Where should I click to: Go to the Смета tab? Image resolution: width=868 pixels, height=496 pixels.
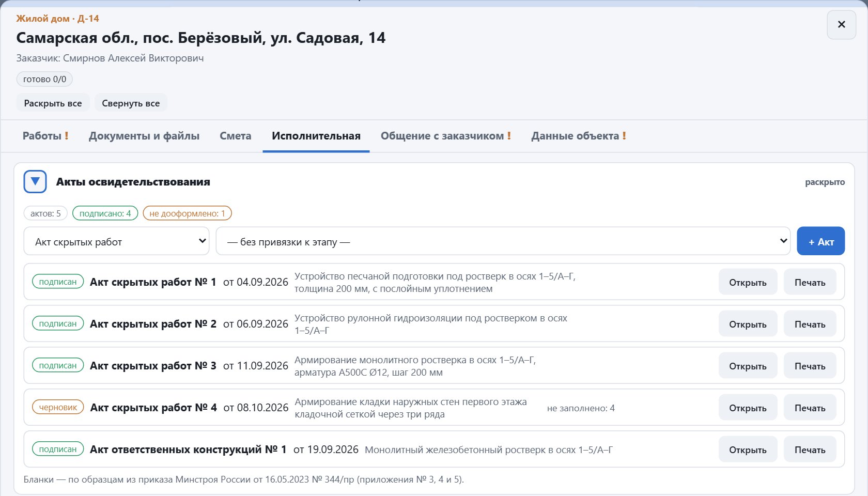coord(236,136)
